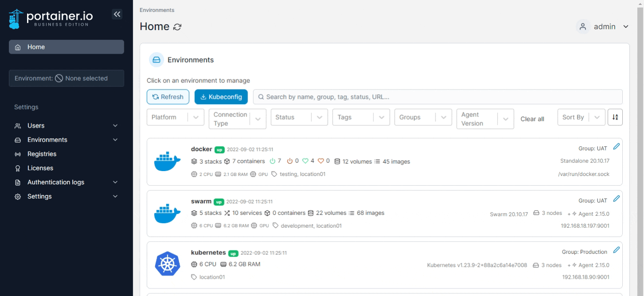This screenshot has width=644, height=296.
Task: Click the docker 'up' status badge
Action: [220, 149]
